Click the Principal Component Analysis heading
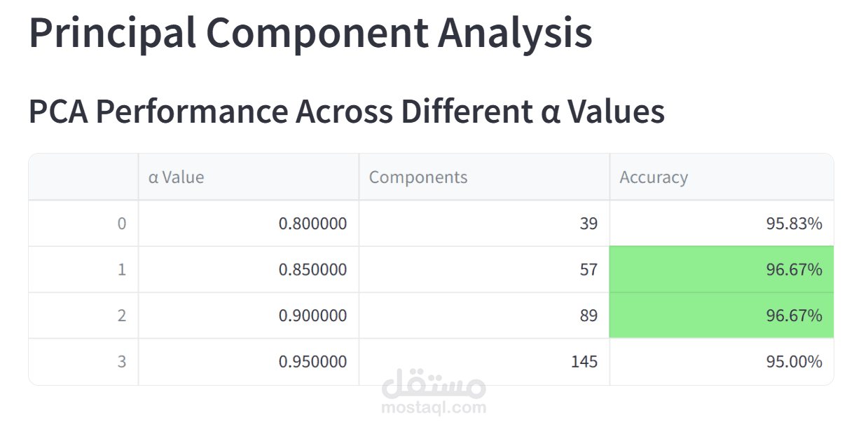 (x=310, y=32)
